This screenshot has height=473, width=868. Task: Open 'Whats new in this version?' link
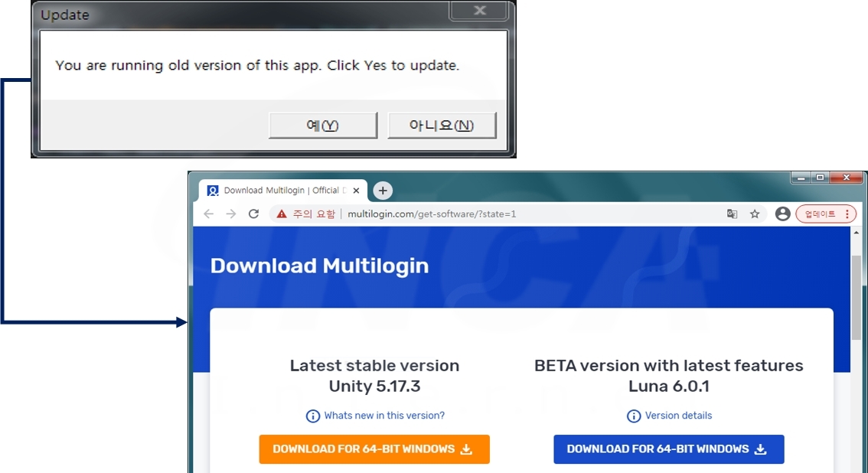pos(384,416)
